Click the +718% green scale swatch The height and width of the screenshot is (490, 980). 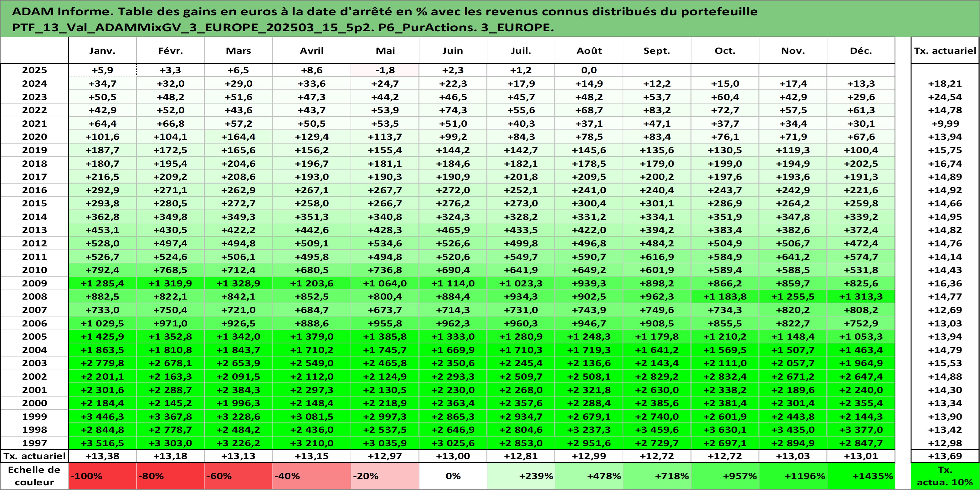click(657, 476)
